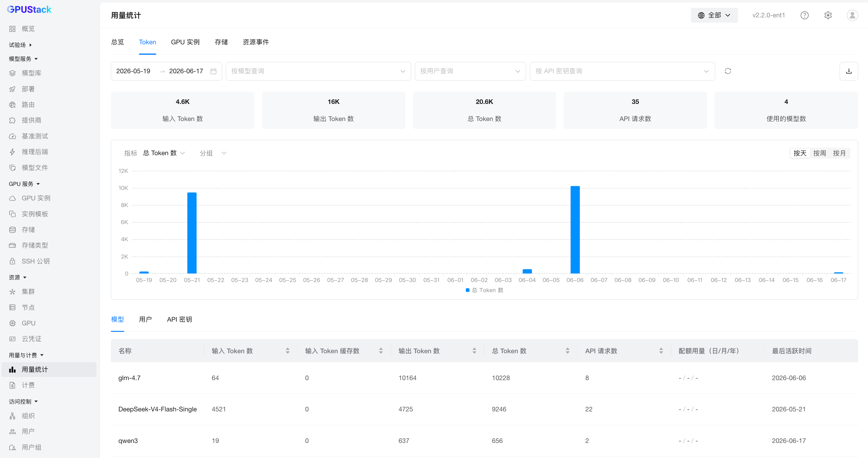Viewport: 868px width, 458px height.
Task: Open 实例模板 instance templates icon
Action: coord(12,214)
